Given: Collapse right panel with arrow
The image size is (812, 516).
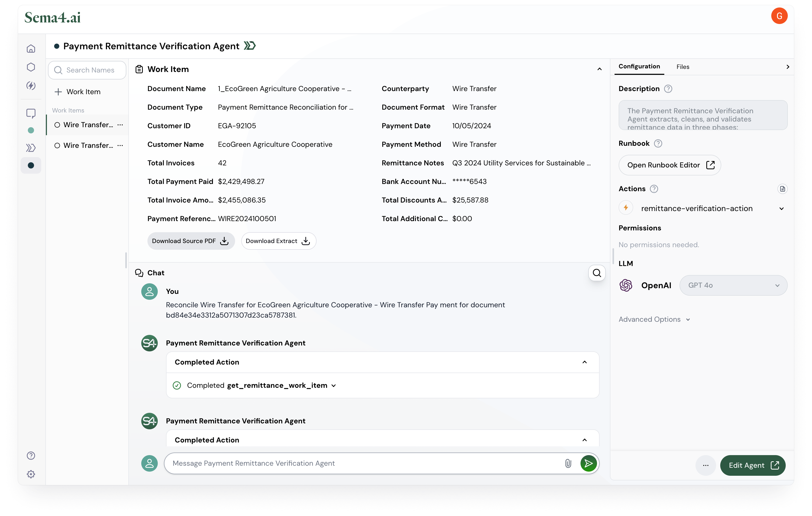Looking at the screenshot, I should [788, 67].
